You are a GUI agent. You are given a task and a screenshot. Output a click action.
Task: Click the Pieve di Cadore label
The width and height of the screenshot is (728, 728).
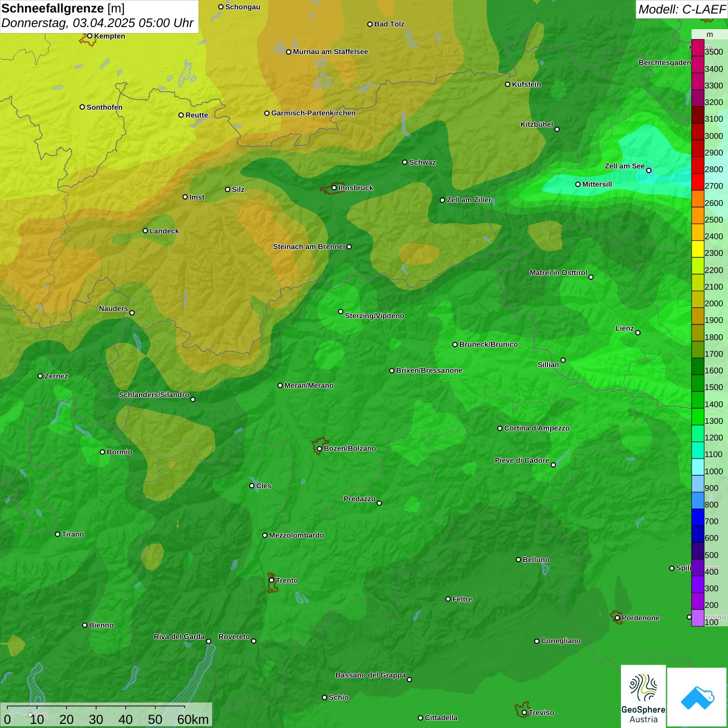point(522,460)
